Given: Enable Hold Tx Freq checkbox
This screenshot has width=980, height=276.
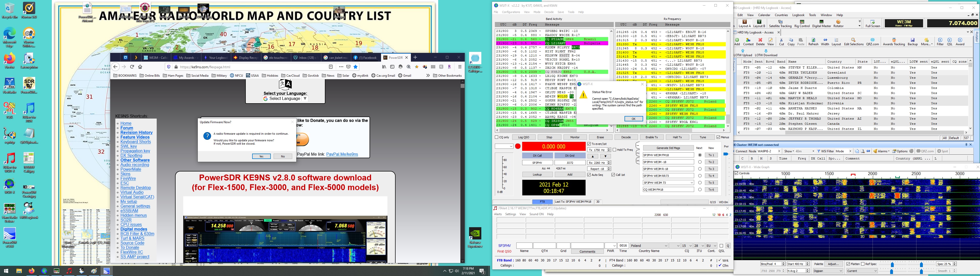Looking at the screenshot, I should pos(614,150).
